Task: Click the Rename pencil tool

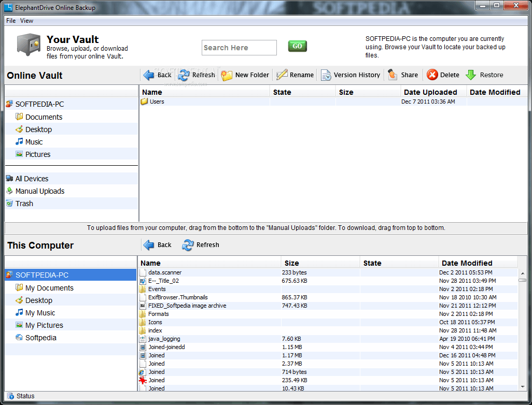Action: [x=282, y=75]
